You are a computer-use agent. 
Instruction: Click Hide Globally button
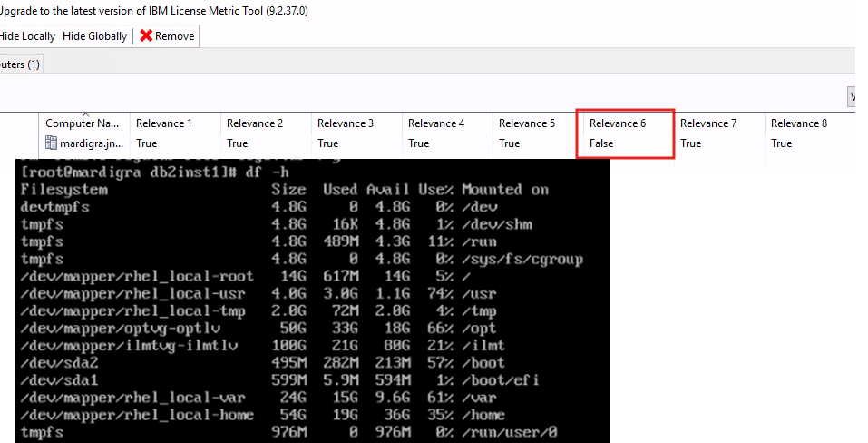tap(94, 36)
